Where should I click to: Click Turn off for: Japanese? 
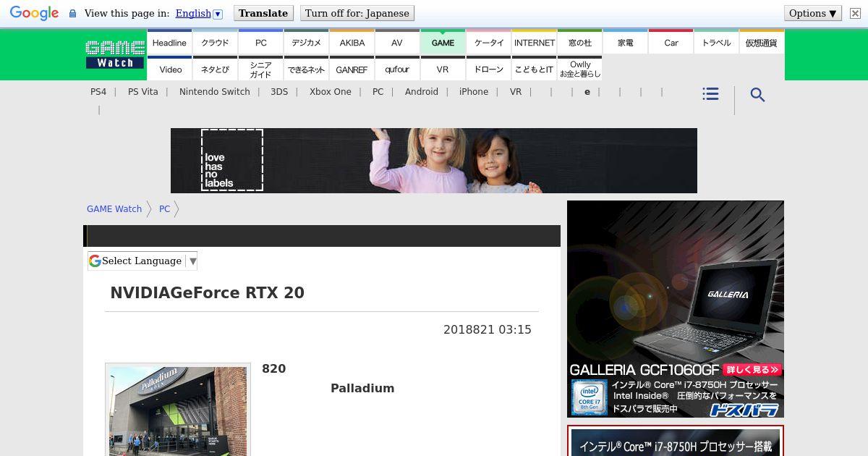click(357, 13)
